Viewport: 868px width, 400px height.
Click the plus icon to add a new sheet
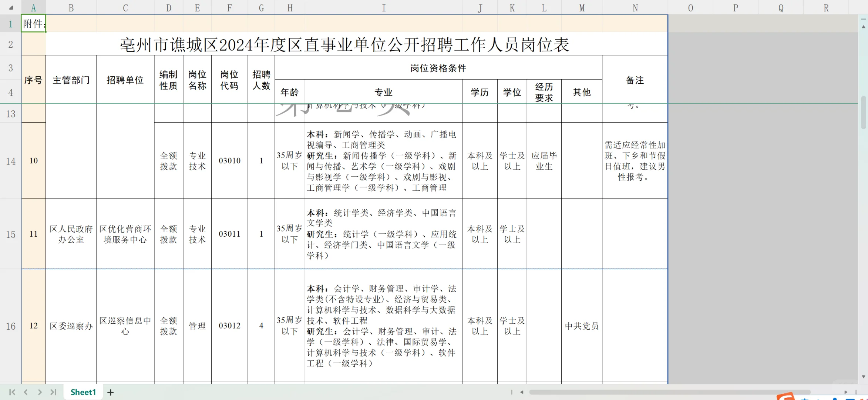point(110,392)
